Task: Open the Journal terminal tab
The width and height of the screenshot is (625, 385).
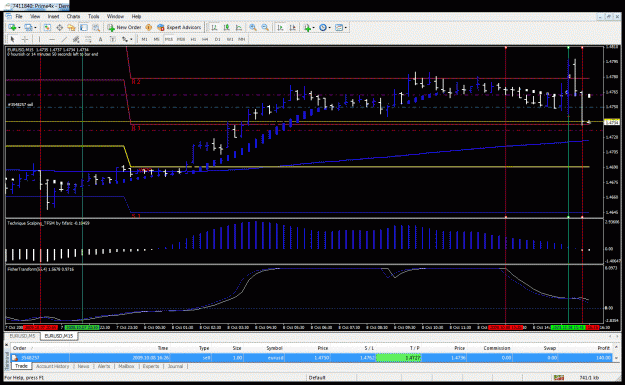Action: point(175,366)
